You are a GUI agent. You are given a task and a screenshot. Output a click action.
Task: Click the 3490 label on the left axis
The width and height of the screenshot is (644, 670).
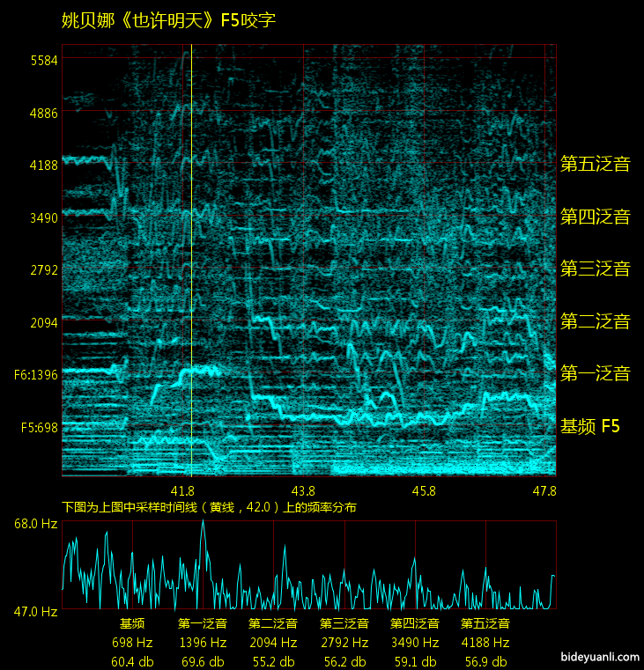click(x=43, y=217)
